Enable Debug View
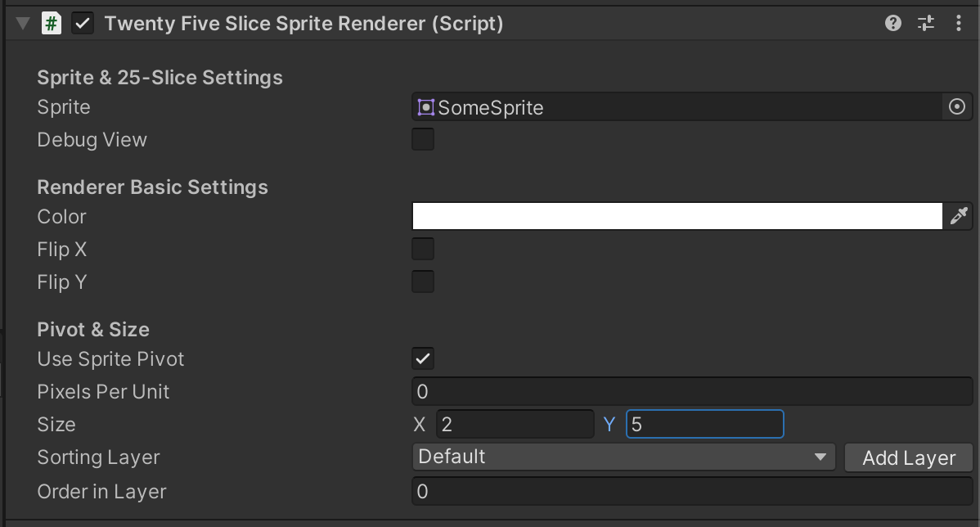980x527 pixels. point(423,139)
